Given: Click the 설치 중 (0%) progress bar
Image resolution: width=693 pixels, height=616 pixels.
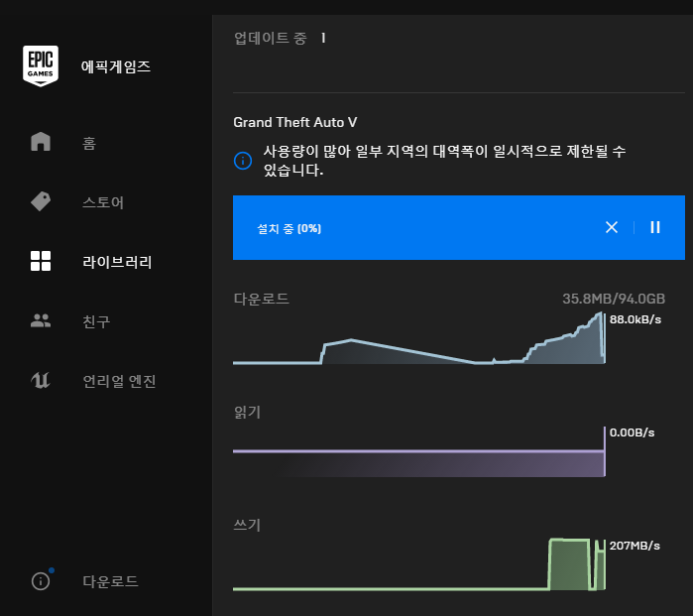Looking at the screenshot, I should pyautogui.click(x=459, y=227).
